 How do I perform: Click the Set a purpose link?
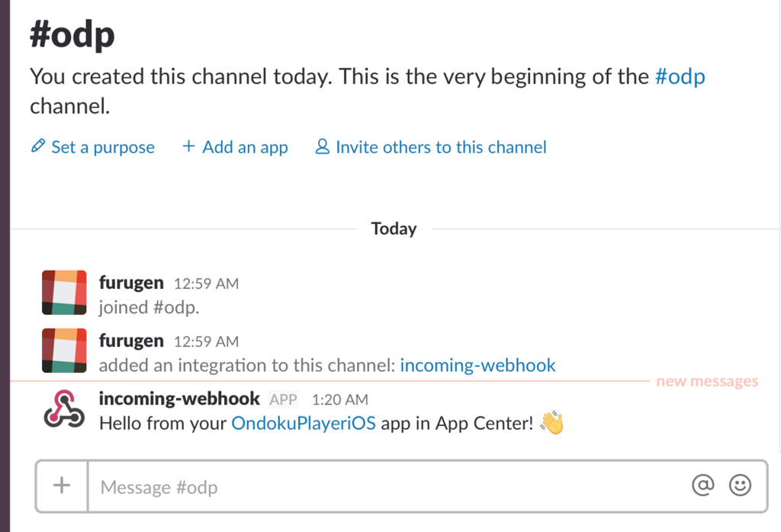(103, 147)
